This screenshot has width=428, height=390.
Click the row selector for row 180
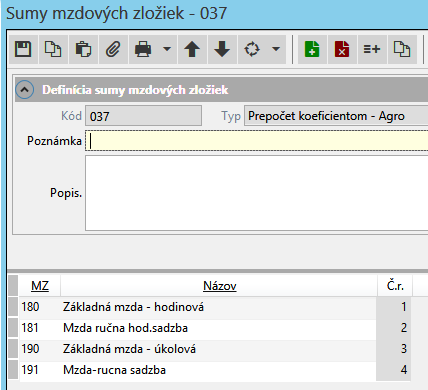click(13, 307)
